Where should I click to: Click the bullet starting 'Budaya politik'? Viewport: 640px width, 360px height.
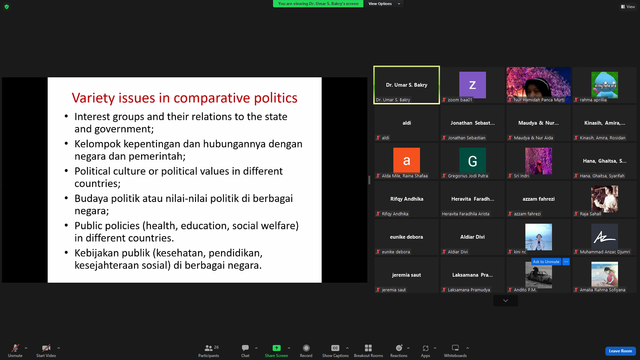coord(184,204)
